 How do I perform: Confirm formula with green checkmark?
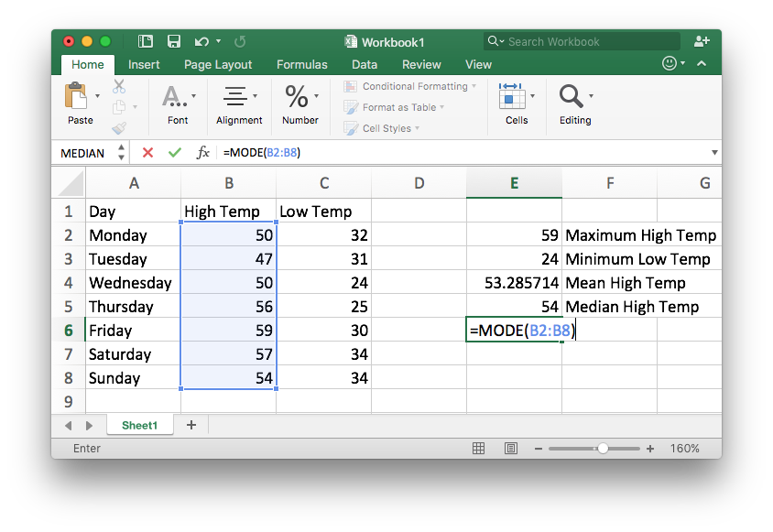[174, 153]
